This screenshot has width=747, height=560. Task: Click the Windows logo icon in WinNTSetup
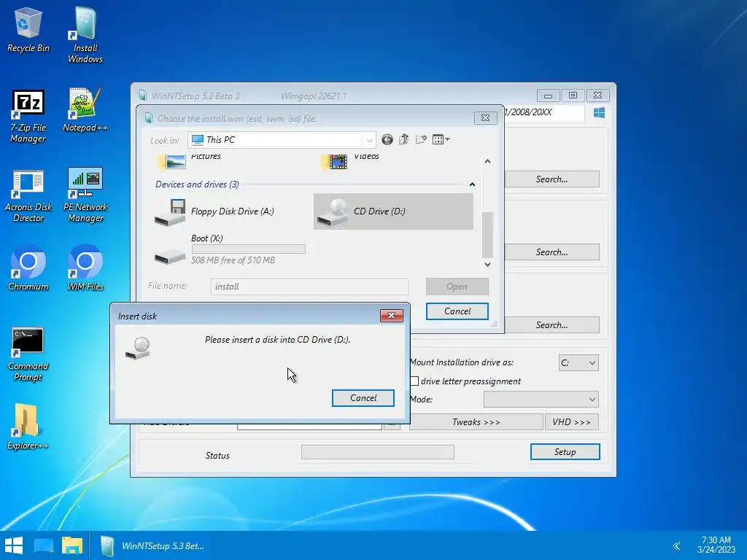[x=600, y=113]
